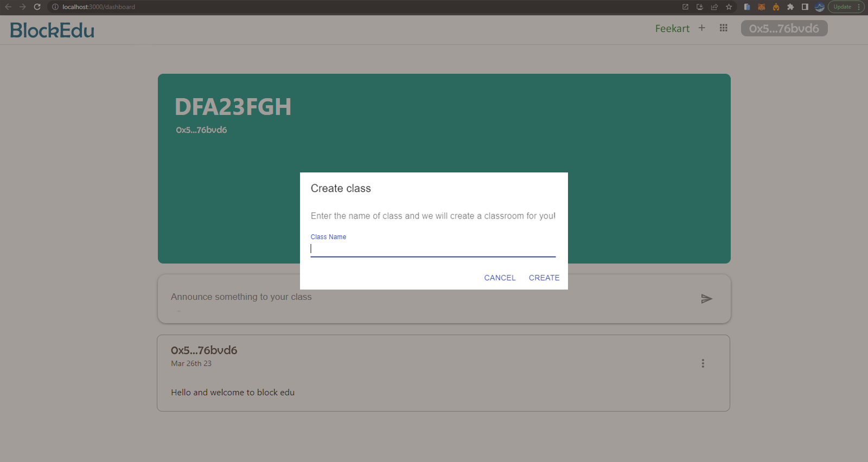Go back in the browser

coord(8,7)
